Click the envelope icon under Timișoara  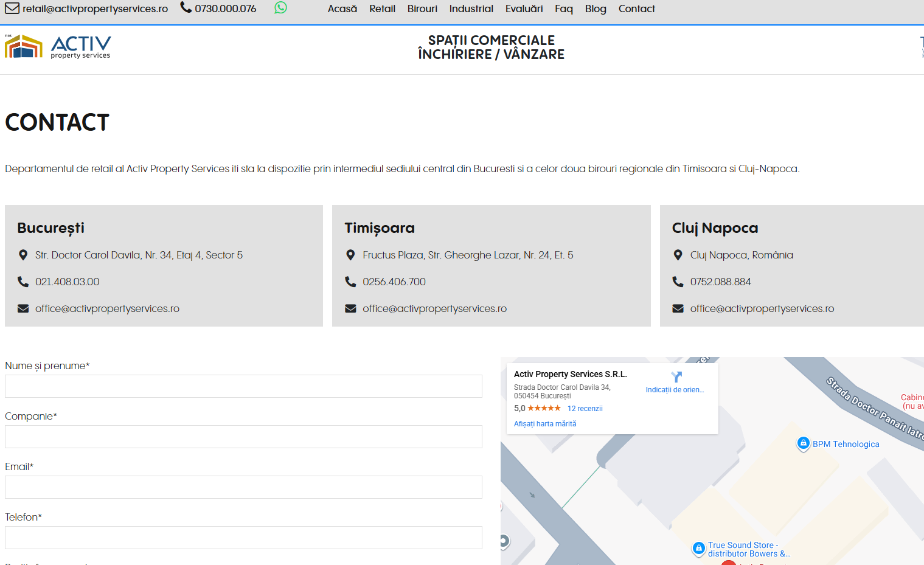pos(350,309)
